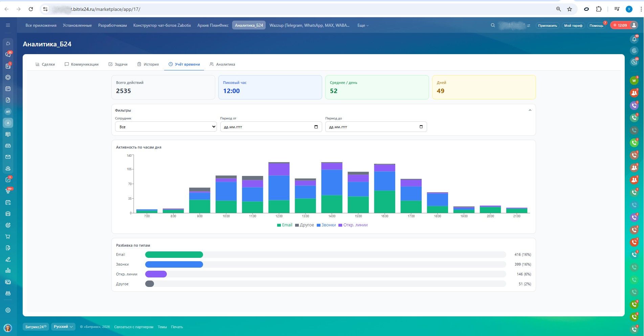Toggle Email series in chart legend
This screenshot has height=336, width=644.
click(x=285, y=225)
